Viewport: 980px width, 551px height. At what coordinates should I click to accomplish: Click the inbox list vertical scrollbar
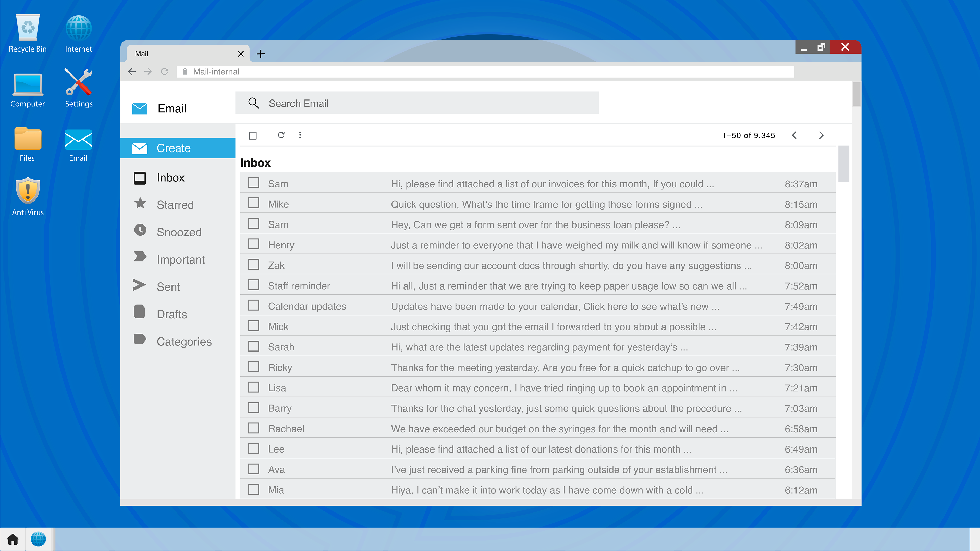click(x=843, y=164)
